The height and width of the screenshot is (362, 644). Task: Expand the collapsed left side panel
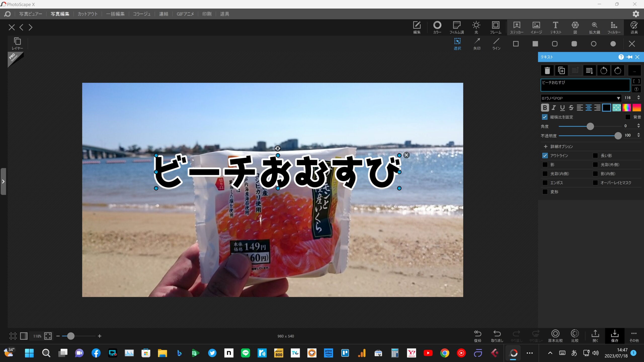click(3, 182)
